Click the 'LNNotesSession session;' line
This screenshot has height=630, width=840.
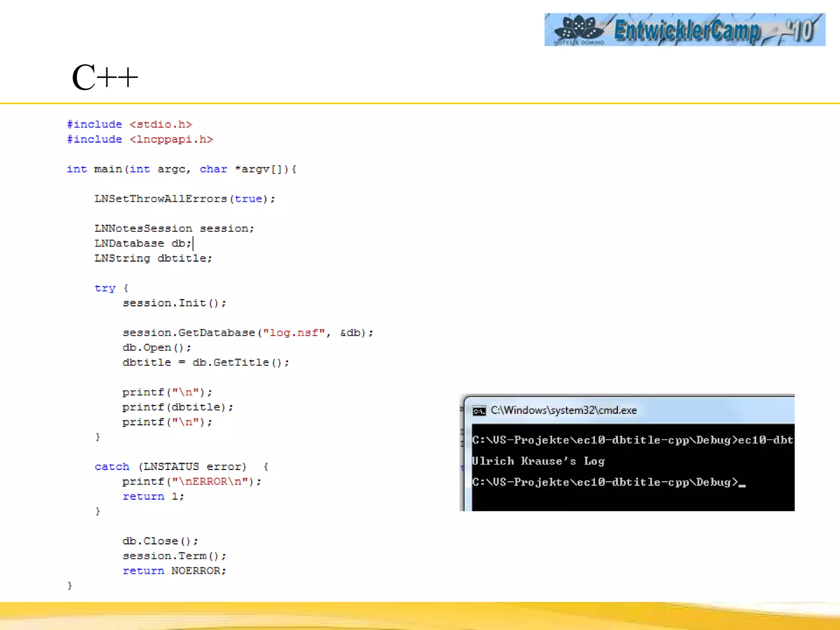click(x=174, y=228)
